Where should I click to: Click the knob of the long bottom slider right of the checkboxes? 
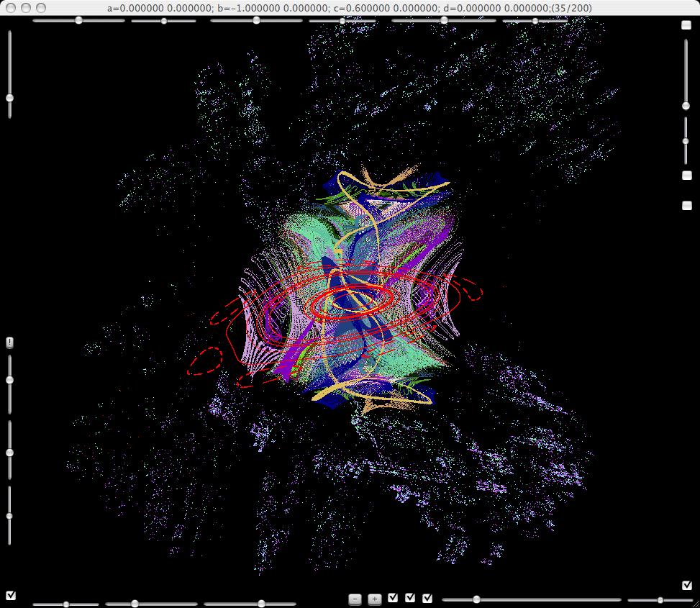[476, 599]
